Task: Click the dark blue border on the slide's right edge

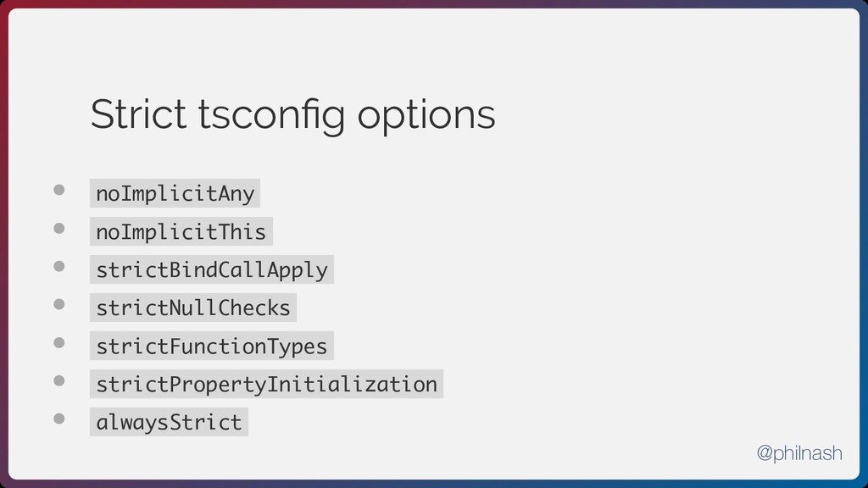Action: (x=864, y=244)
